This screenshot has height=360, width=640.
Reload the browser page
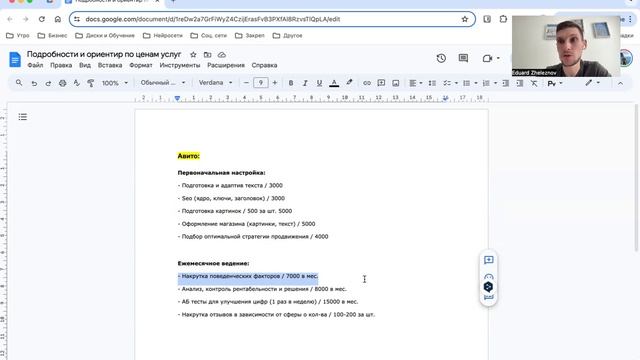[42, 19]
